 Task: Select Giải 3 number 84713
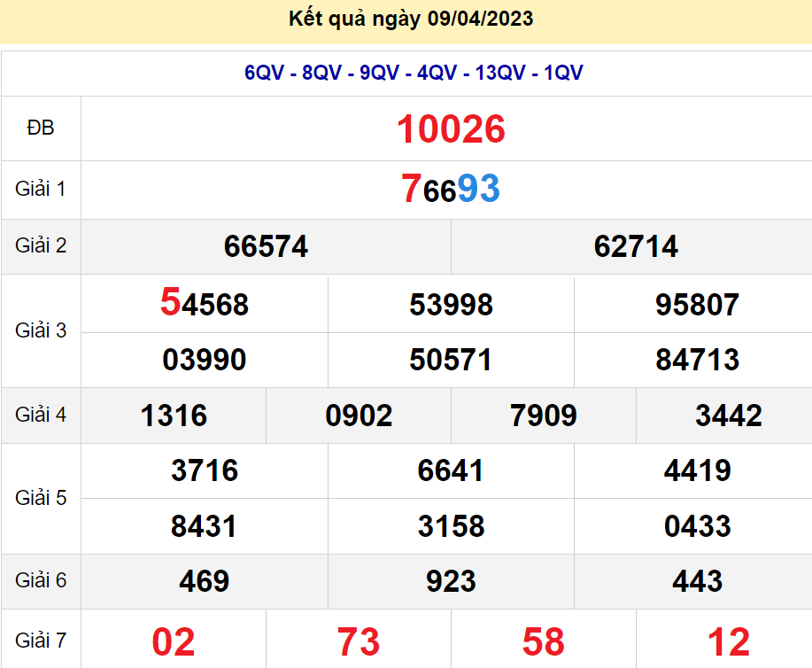pos(697,360)
